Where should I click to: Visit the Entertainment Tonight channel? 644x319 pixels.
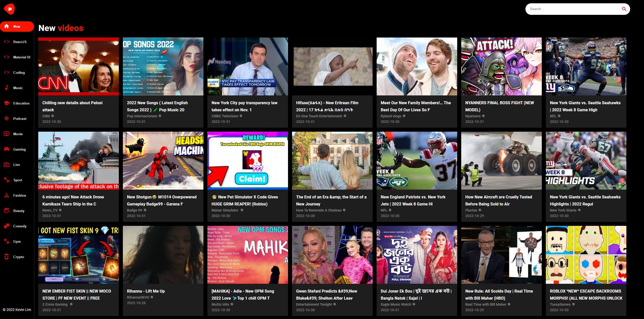[314, 304]
